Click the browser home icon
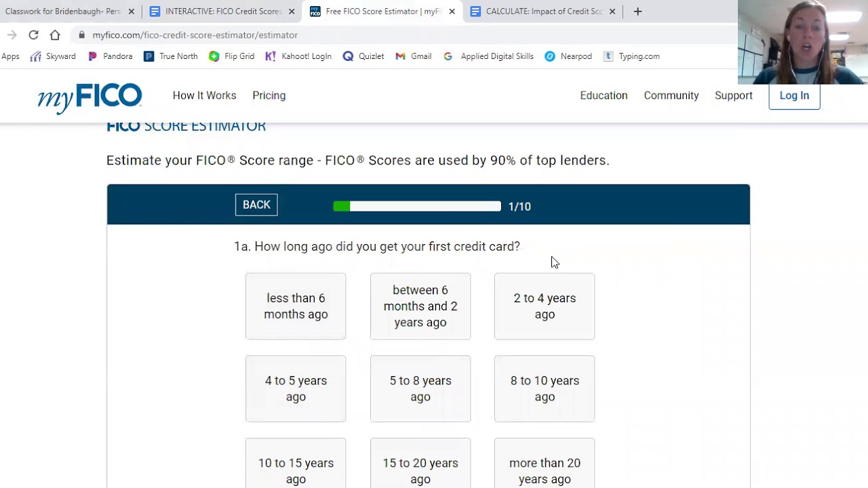The image size is (868, 488). click(55, 35)
